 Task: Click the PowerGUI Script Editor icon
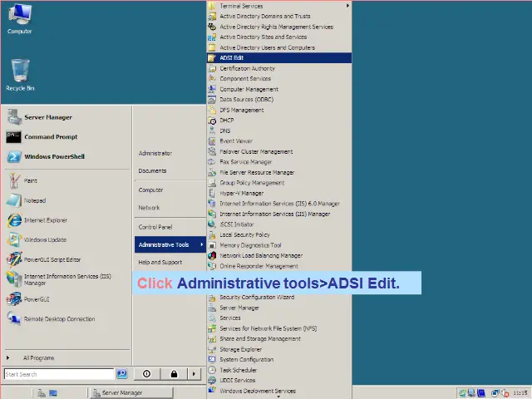point(14,259)
